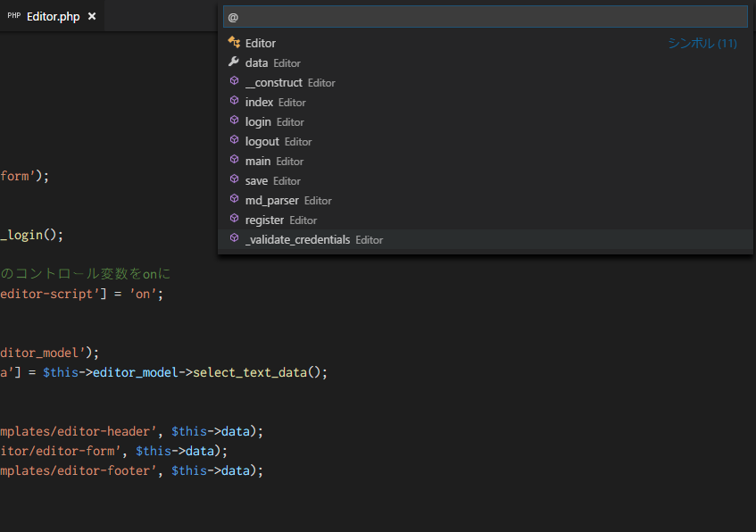Click form'); line in code
This screenshot has height=532, width=756.
point(25,176)
